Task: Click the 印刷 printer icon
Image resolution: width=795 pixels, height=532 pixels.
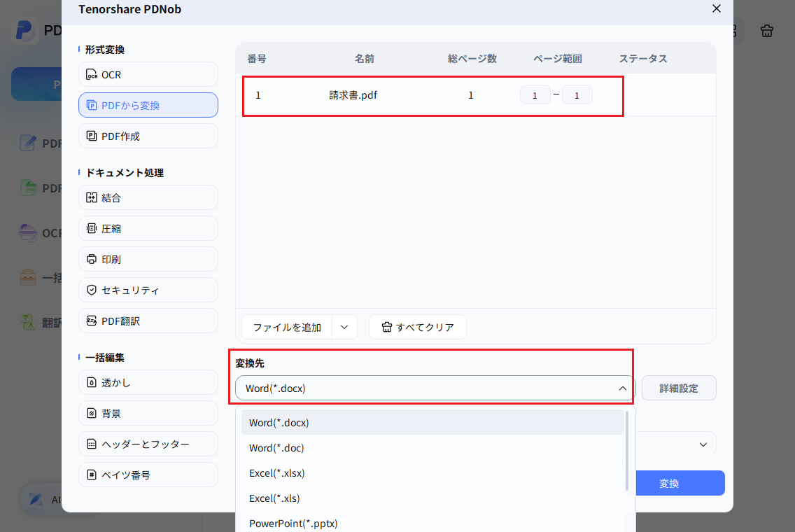Action: 91,259
